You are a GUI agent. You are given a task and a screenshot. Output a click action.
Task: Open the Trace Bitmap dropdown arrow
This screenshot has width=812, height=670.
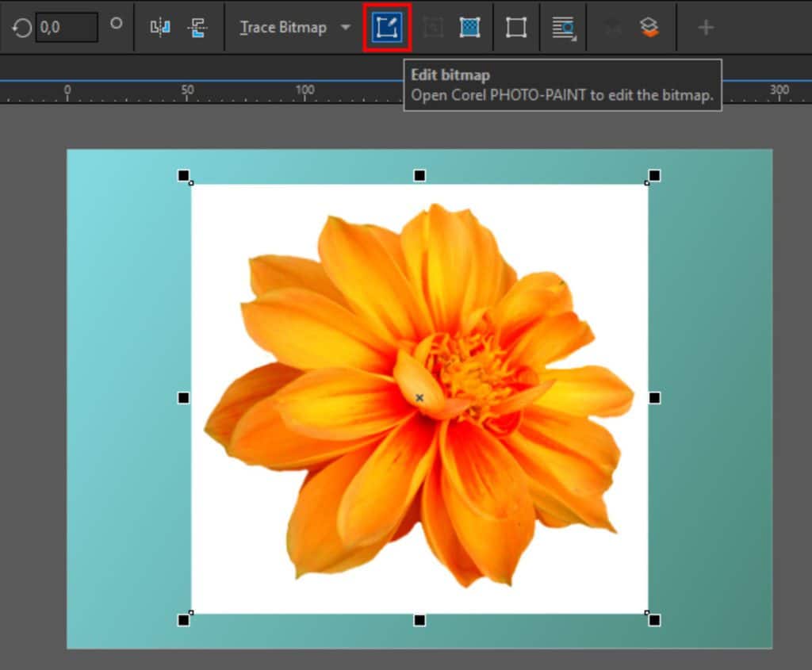coord(343,28)
